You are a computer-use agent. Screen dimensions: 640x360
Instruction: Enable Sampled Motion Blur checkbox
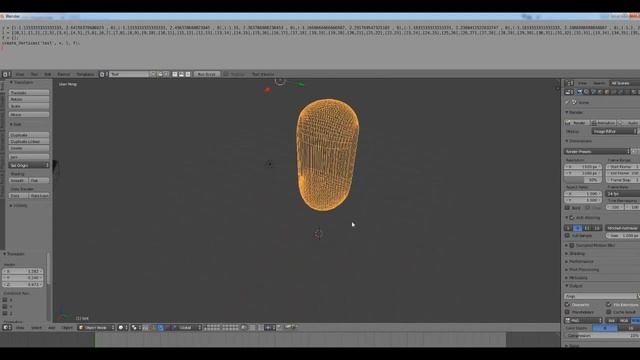(572, 245)
